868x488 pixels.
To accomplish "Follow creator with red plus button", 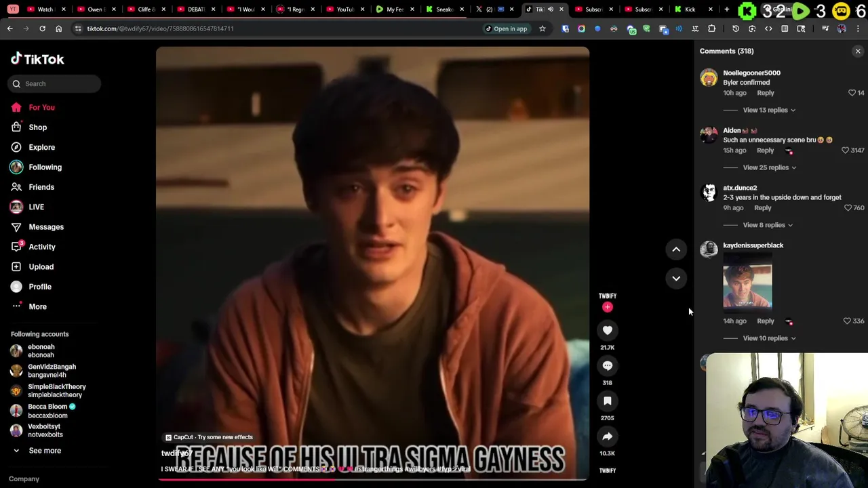I will click(x=608, y=307).
